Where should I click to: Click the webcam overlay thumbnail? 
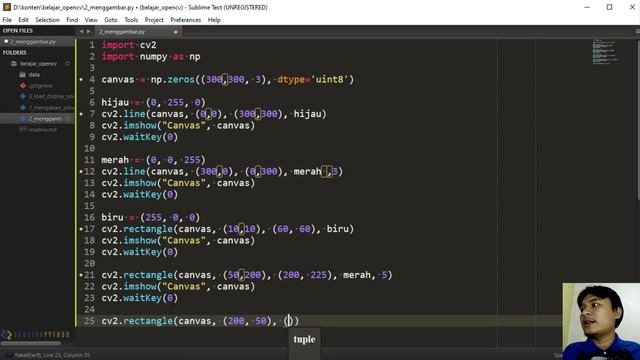coord(601,322)
